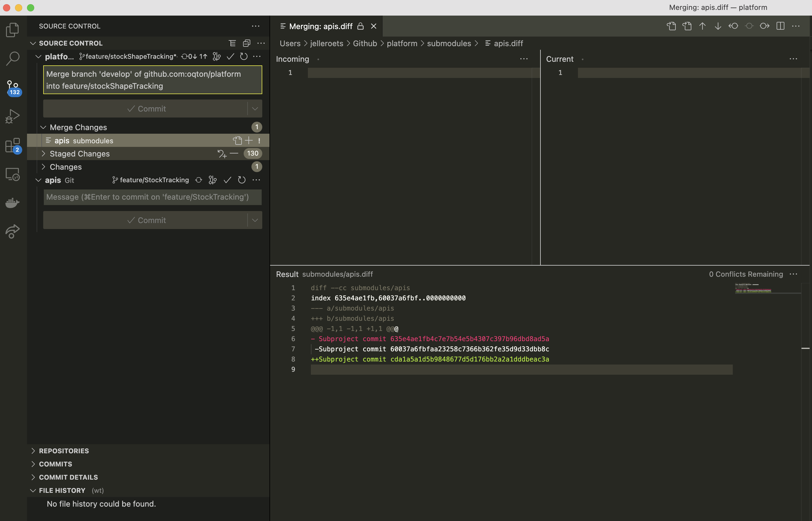The width and height of the screenshot is (812, 521).
Task: Open the Extensions view showing 2 updates
Action: pos(13,145)
